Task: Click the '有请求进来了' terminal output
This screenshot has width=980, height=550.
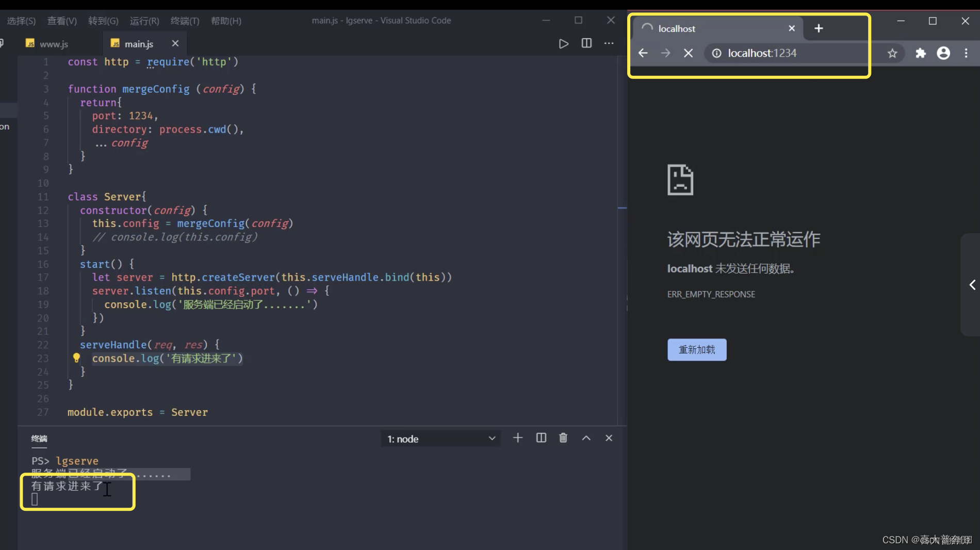Action: pyautogui.click(x=67, y=486)
